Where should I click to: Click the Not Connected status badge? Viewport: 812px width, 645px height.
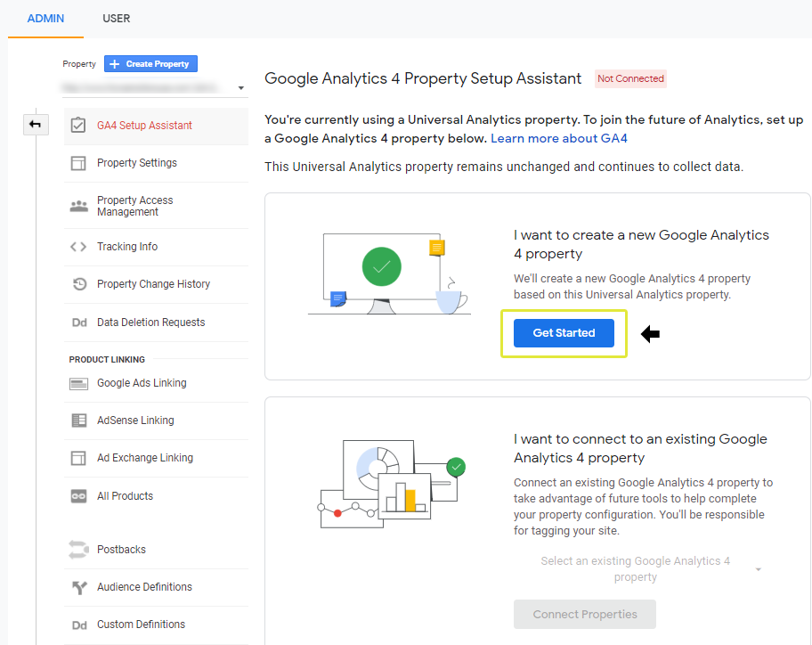pos(630,78)
